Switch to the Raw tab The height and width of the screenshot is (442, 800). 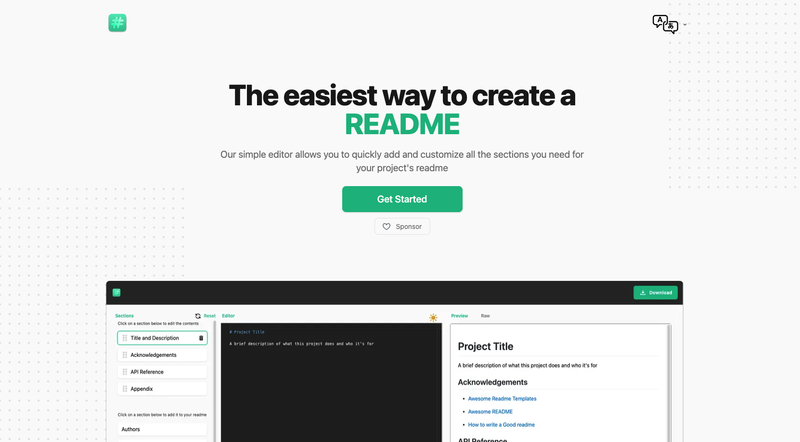[485, 316]
